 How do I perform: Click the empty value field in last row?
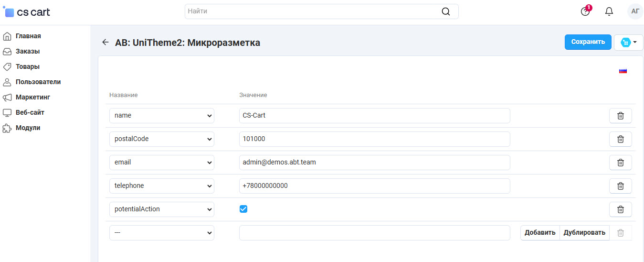pyautogui.click(x=375, y=233)
